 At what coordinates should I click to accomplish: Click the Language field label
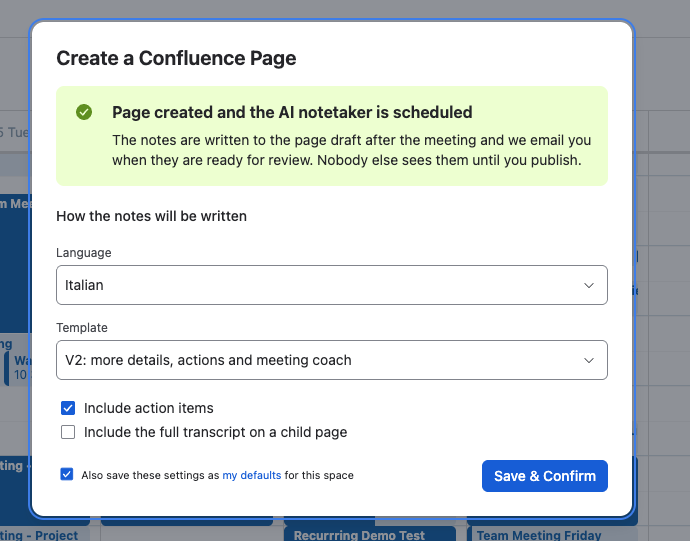click(x=84, y=253)
